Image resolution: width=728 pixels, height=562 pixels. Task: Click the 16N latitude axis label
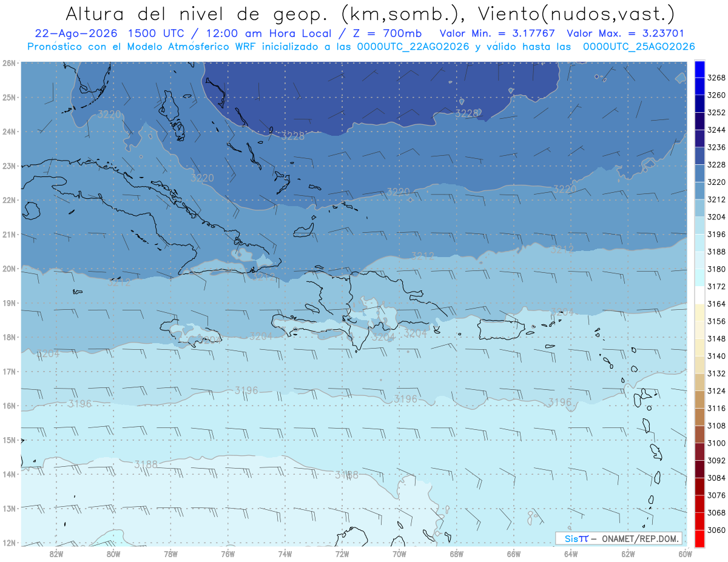coord(10,406)
